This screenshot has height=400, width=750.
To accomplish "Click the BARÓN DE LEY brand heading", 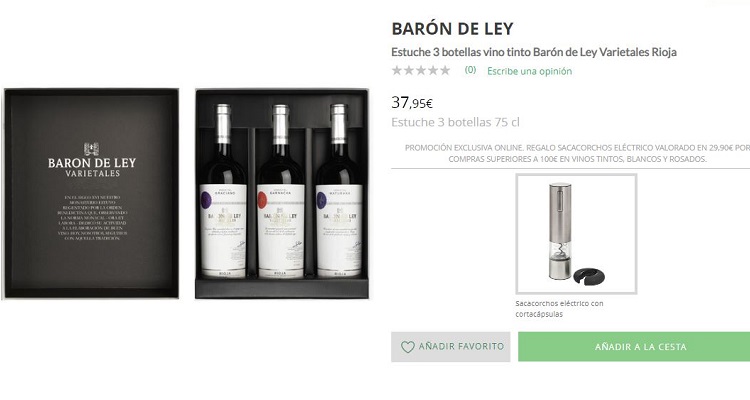I will (x=452, y=29).
